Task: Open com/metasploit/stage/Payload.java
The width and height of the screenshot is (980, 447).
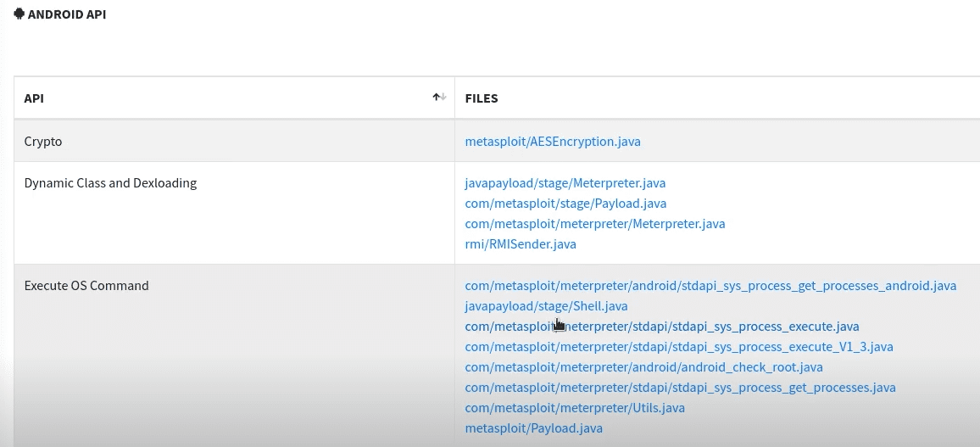Action: [x=565, y=204]
